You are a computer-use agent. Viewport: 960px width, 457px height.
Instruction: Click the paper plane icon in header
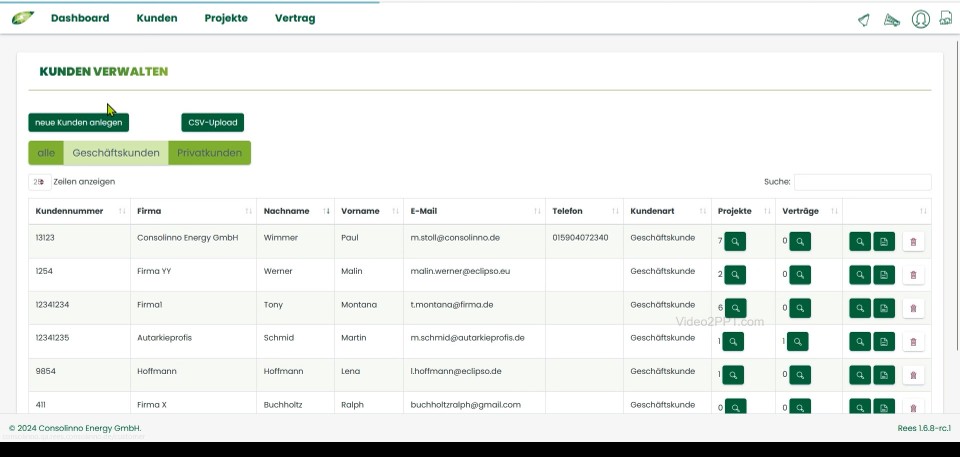tap(864, 20)
